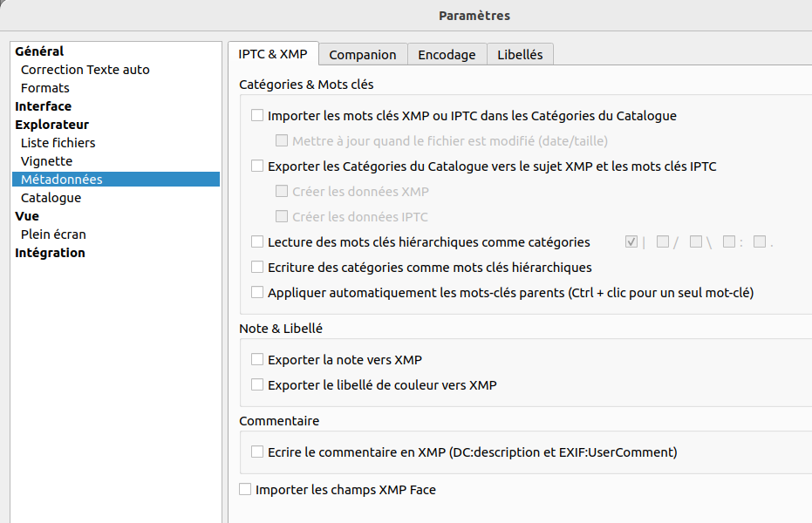Image resolution: width=812 pixels, height=523 pixels.
Task: Toggle Lecture des mots clés hiérarchiques checkbox
Action: (x=257, y=241)
